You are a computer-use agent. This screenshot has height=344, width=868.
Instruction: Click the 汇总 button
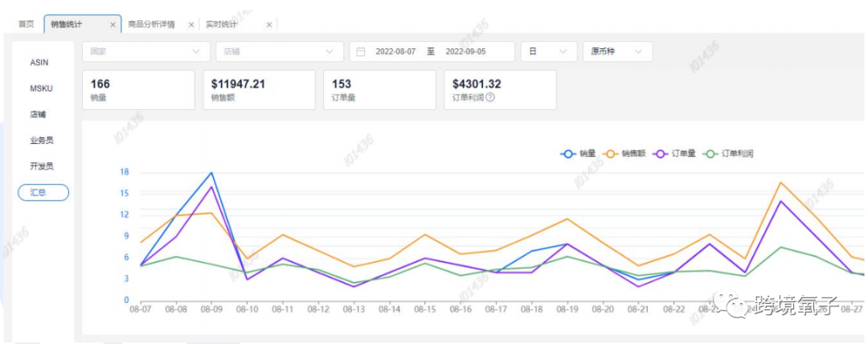43,193
